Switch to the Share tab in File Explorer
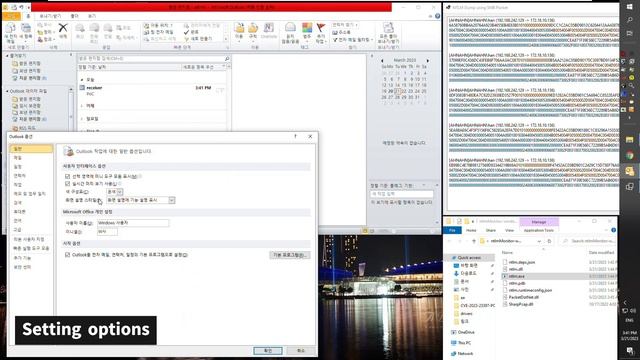Screen dimensions: 640x360 pos(491,230)
